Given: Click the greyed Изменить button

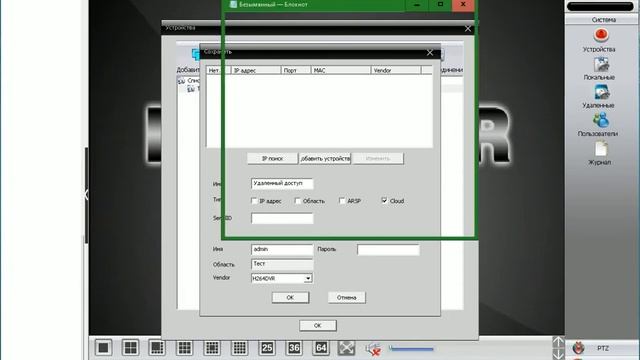Looking at the screenshot, I should [378, 158].
